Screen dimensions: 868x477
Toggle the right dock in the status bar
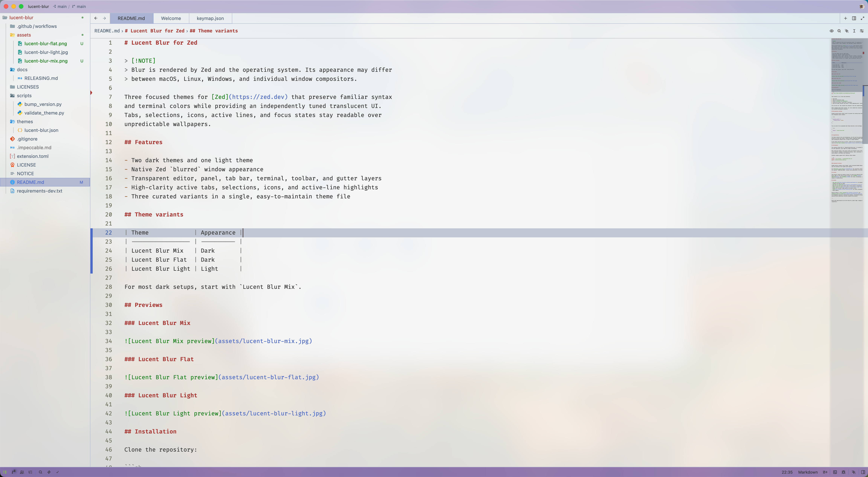(863, 472)
